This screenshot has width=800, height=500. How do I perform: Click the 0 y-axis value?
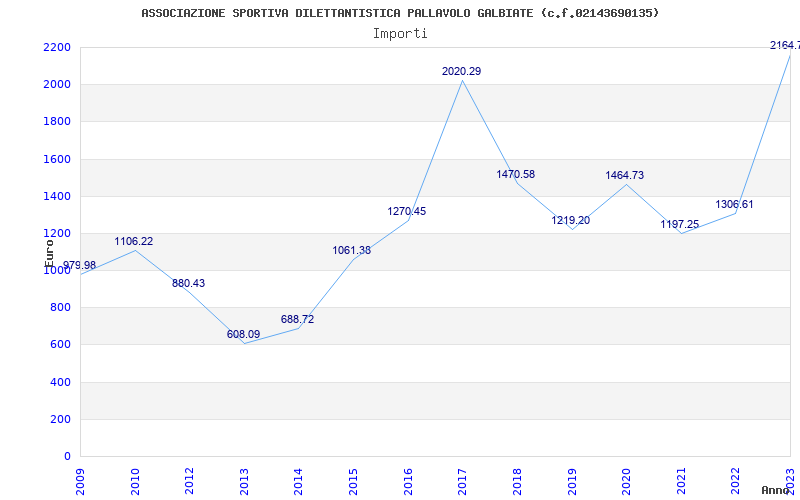[67, 457]
